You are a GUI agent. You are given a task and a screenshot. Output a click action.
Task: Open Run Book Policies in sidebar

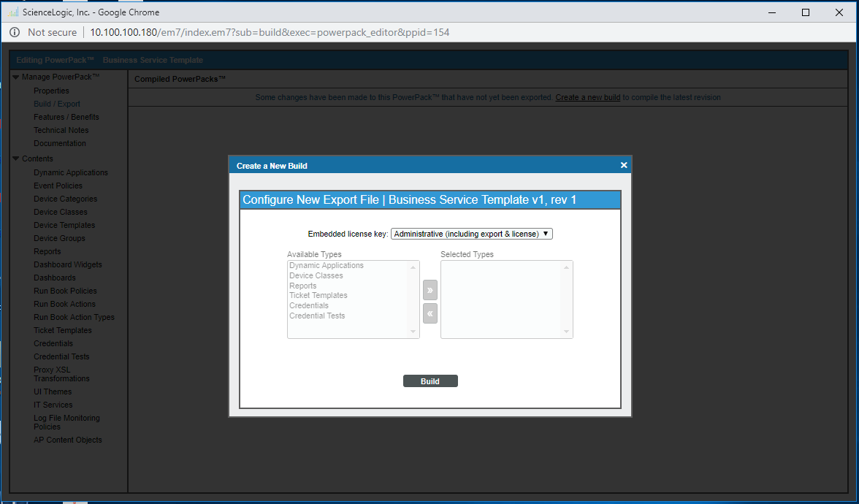[65, 291]
